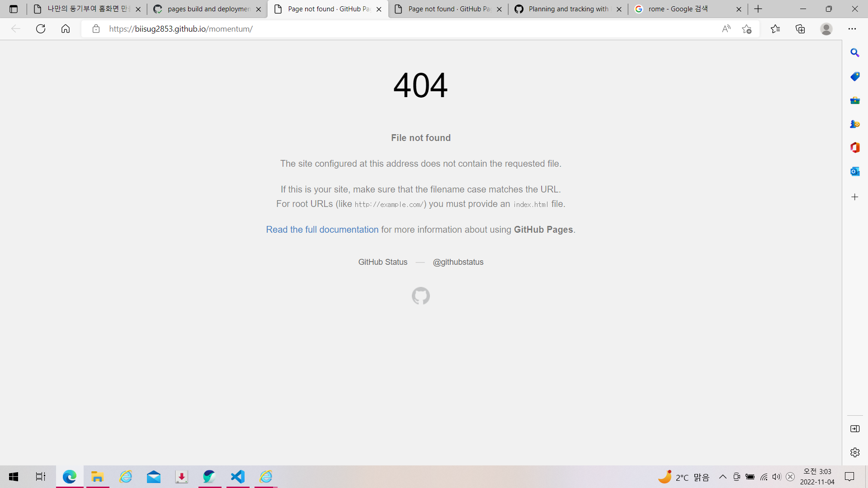Follow the GitHub Pages link
The width and height of the screenshot is (868, 488).
(543, 230)
